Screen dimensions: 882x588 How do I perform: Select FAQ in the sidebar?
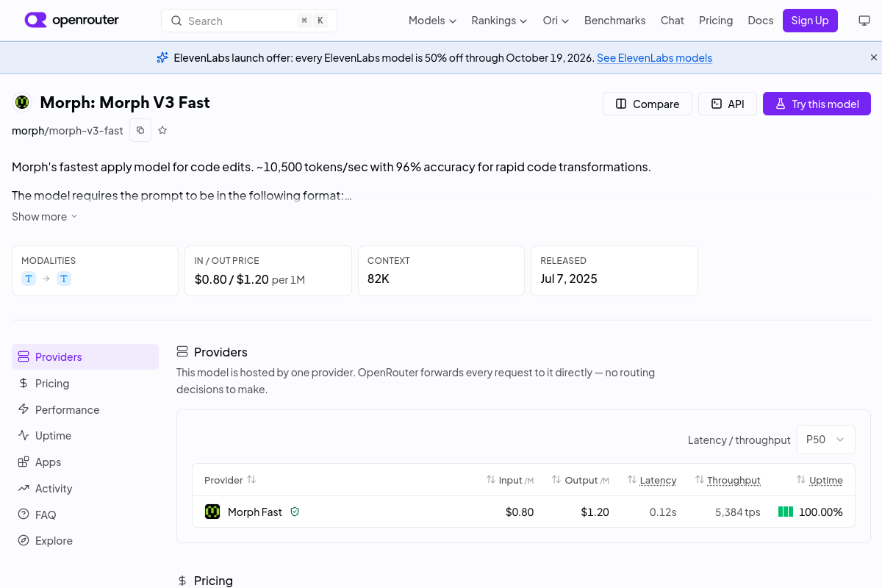click(x=85, y=515)
